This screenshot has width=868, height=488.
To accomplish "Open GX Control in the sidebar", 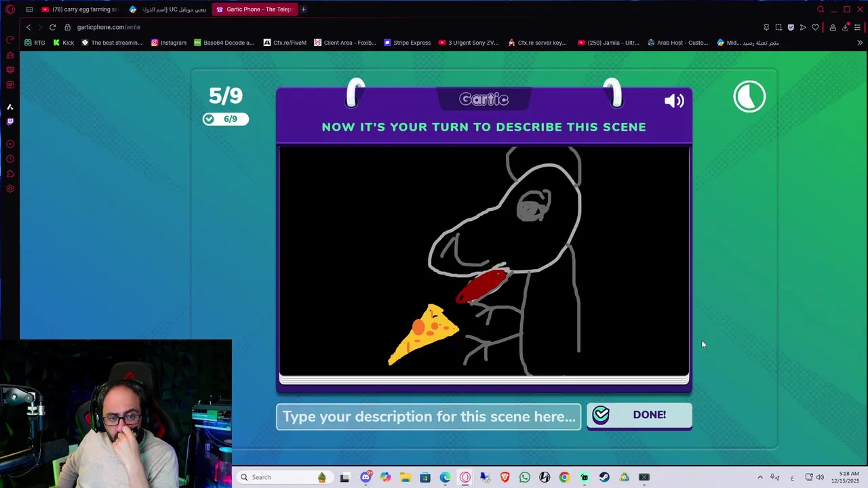I will tap(10, 40).
